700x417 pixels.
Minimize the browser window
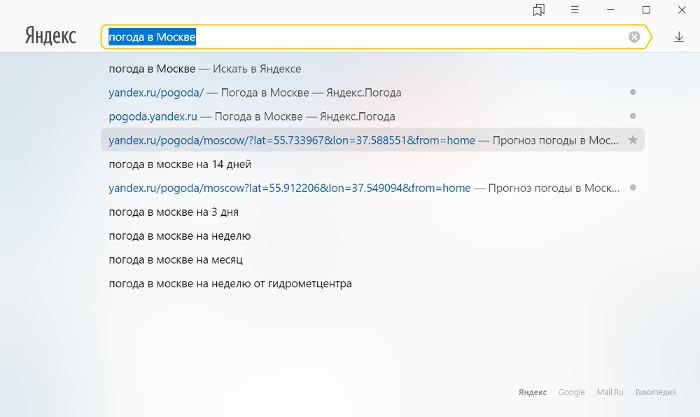[x=610, y=9]
